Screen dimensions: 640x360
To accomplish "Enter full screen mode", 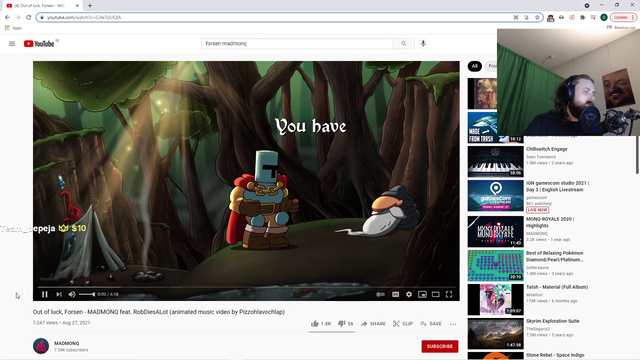I will click(449, 294).
